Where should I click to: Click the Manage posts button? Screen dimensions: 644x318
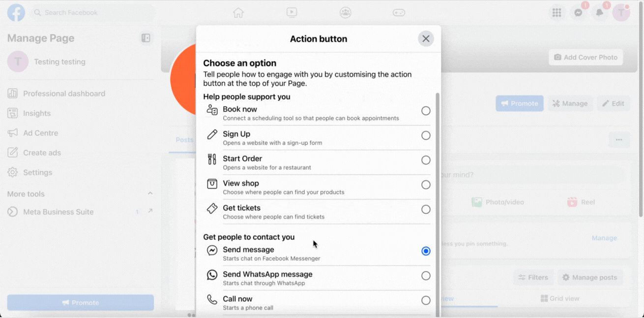(x=589, y=278)
